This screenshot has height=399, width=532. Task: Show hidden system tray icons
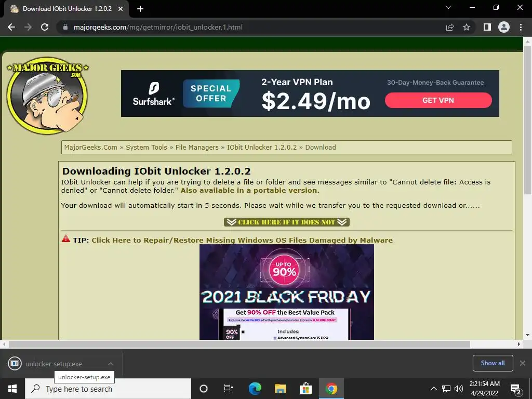pos(434,389)
